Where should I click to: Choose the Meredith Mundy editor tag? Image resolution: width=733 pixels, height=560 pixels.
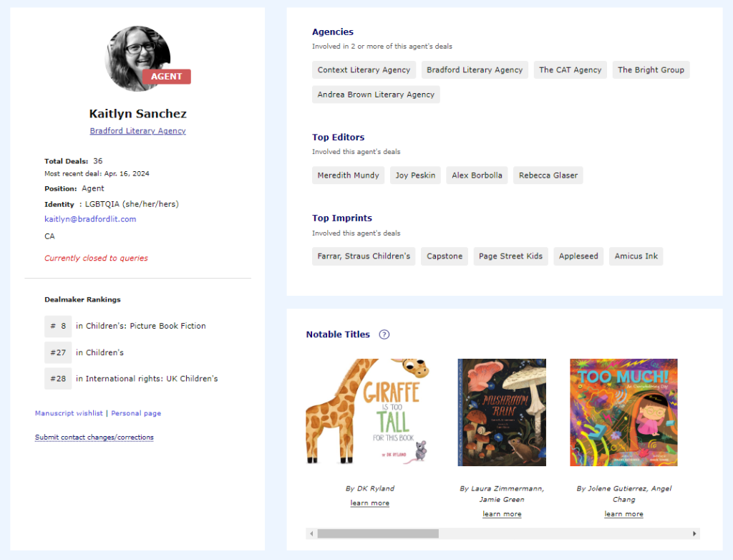[x=348, y=175]
